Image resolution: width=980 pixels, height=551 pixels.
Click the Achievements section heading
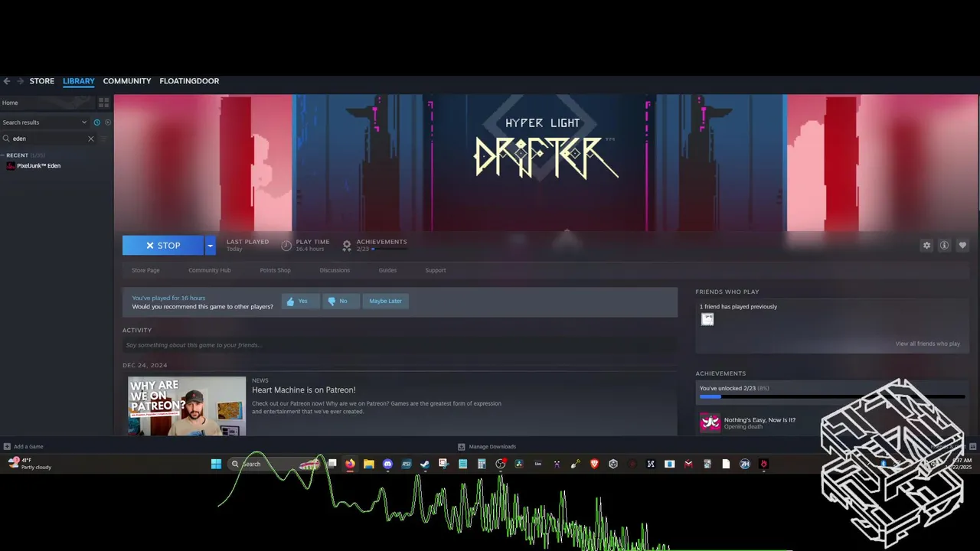pos(720,373)
